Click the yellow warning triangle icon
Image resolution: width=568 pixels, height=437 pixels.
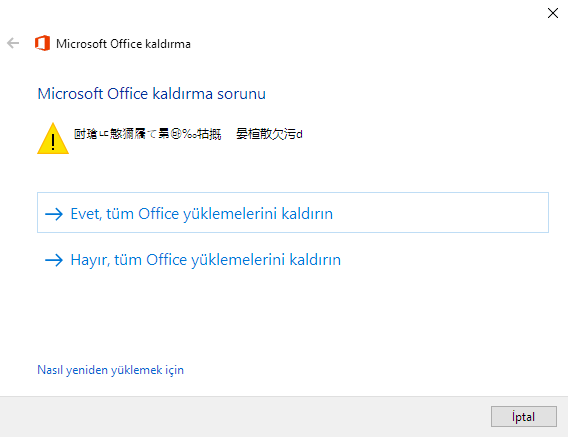point(53,138)
